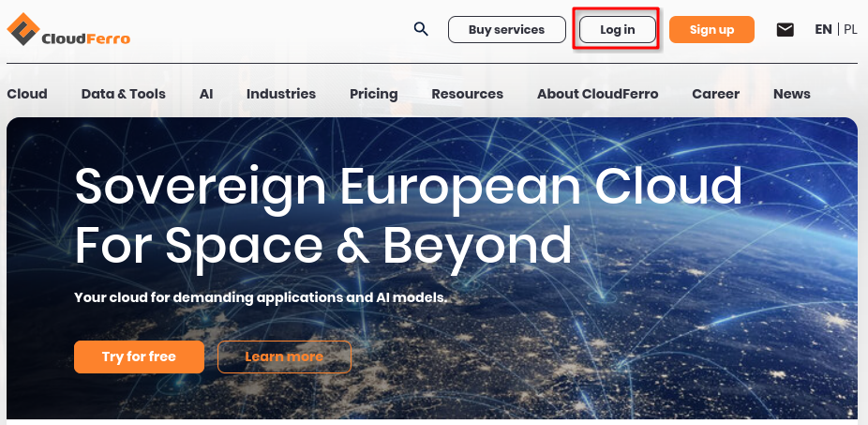Click the Log in button
868x425 pixels.
point(617,30)
